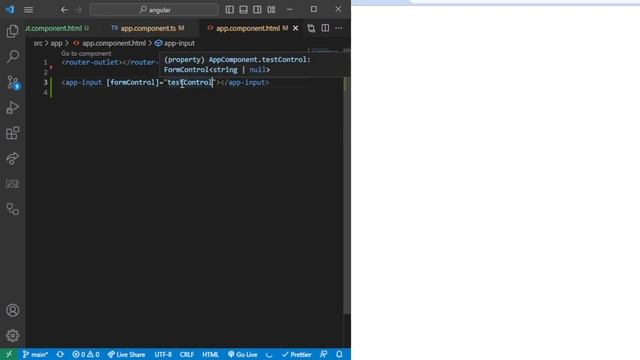Switch to the app.component.ts tab
Image resolution: width=640 pixels, height=360 pixels.
[148, 28]
